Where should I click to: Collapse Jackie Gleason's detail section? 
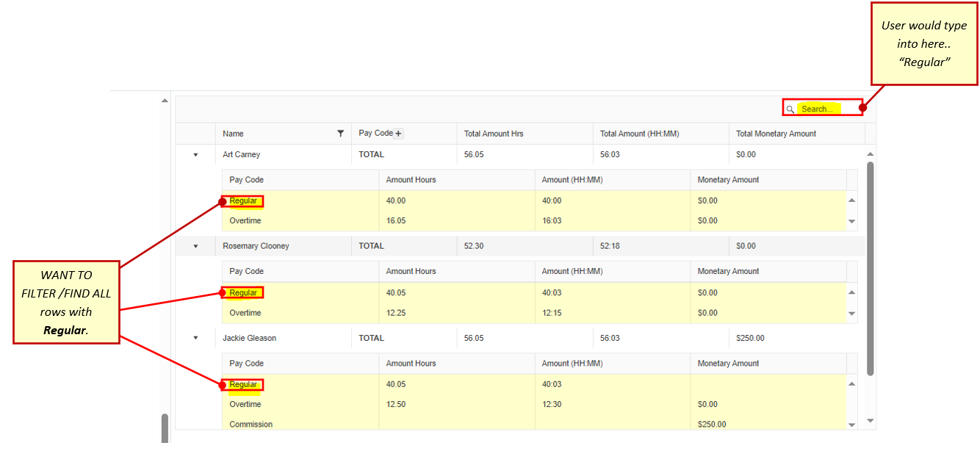tap(195, 338)
